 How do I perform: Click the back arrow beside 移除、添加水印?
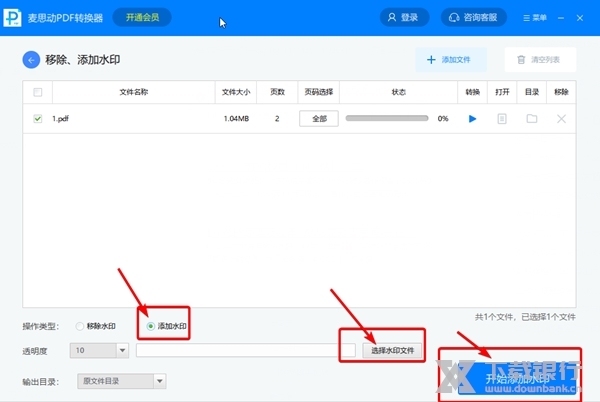(x=31, y=60)
